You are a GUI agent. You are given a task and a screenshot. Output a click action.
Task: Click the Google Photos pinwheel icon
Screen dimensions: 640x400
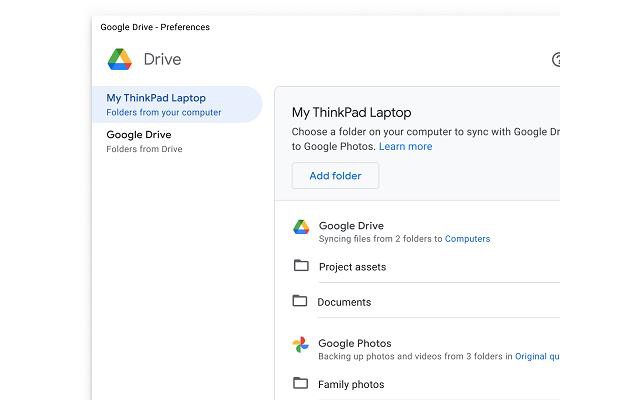pyautogui.click(x=301, y=344)
